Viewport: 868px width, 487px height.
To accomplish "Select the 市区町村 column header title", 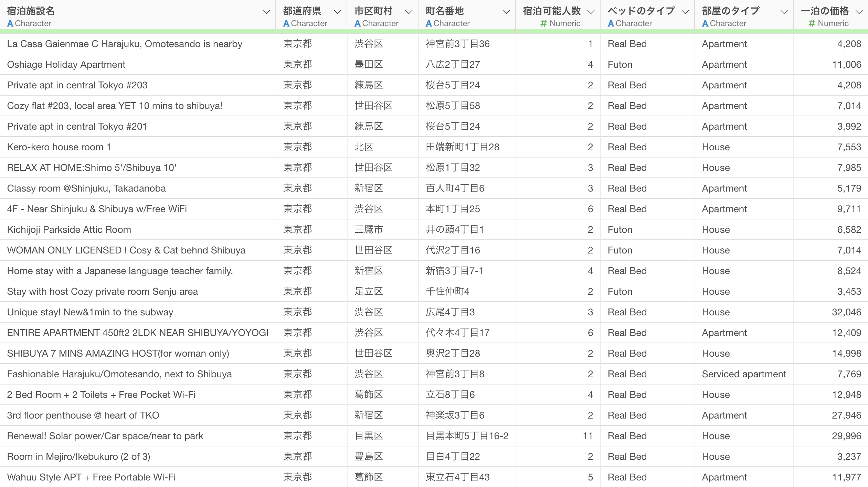I will (373, 11).
